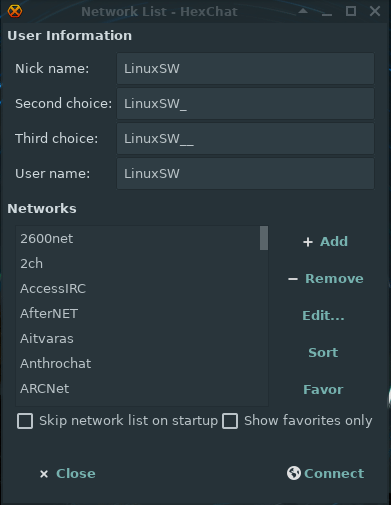The height and width of the screenshot is (505, 391).
Task: Click the globe icon next to Connect
Action: tap(294, 473)
